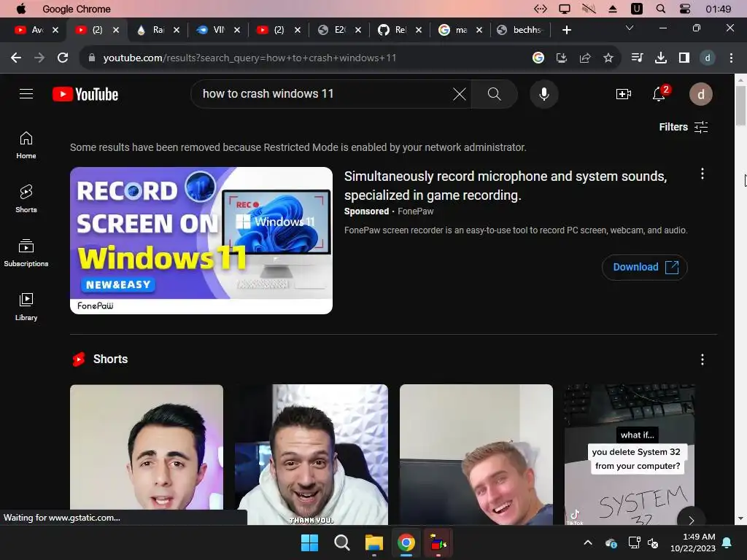Open File Explorer from the taskbar

[x=374, y=542]
